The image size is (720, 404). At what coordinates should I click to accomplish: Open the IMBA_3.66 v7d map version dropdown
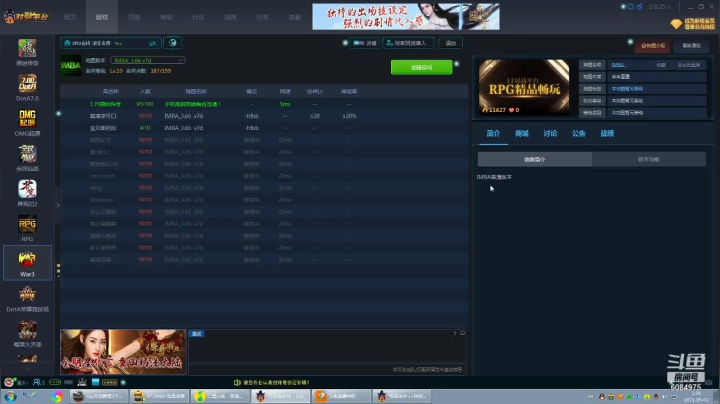click(147, 60)
